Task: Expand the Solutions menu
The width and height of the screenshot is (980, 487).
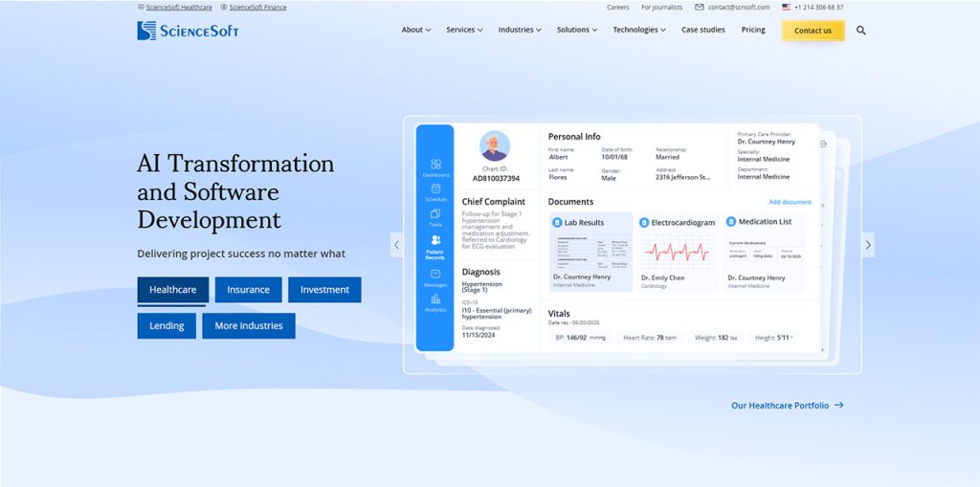Action: pyautogui.click(x=577, y=30)
